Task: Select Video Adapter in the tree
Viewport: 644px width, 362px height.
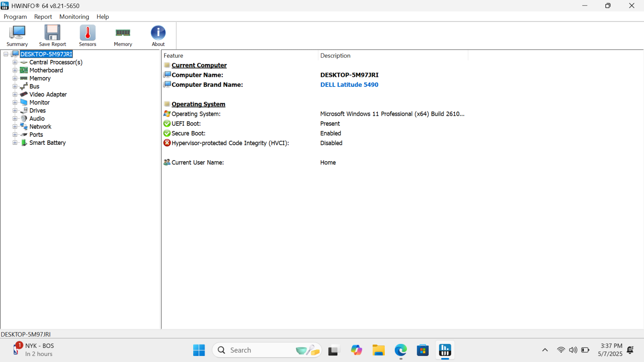Action: [48, 95]
